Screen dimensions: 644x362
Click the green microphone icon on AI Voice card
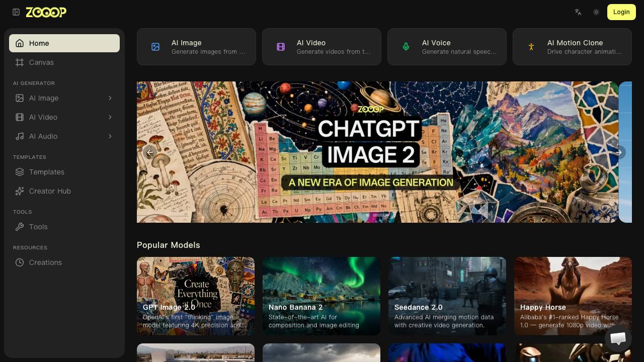pos(406,47)
